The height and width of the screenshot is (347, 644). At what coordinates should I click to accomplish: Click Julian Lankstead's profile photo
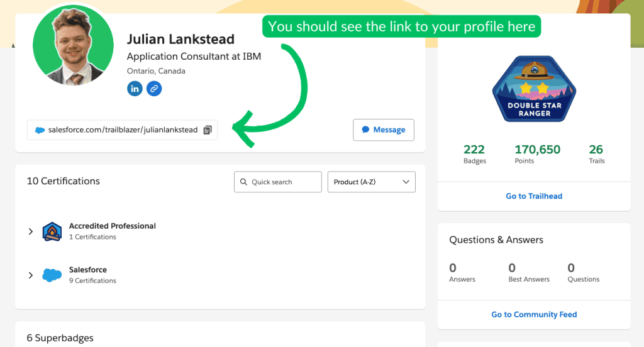(x=73, y=45)
